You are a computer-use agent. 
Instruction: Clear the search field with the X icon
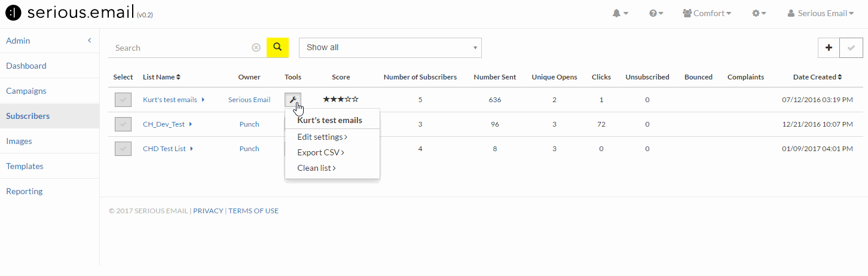[256, 48]
